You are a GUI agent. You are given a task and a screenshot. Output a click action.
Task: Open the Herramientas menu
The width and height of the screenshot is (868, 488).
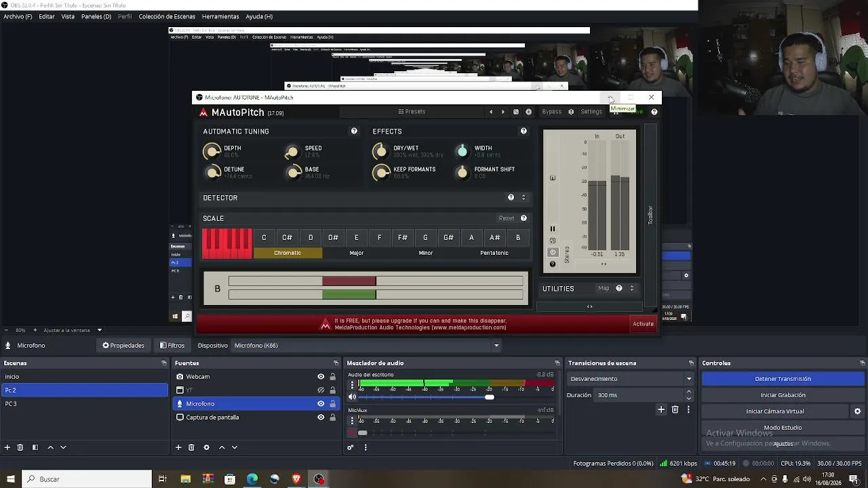pyautogui.click(x=220, y=16)
